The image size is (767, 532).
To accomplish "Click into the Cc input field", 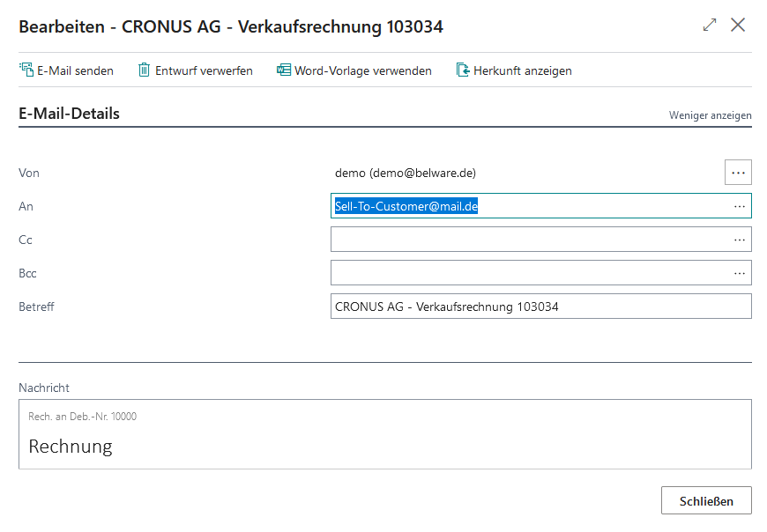I will [x=529, y=240].
